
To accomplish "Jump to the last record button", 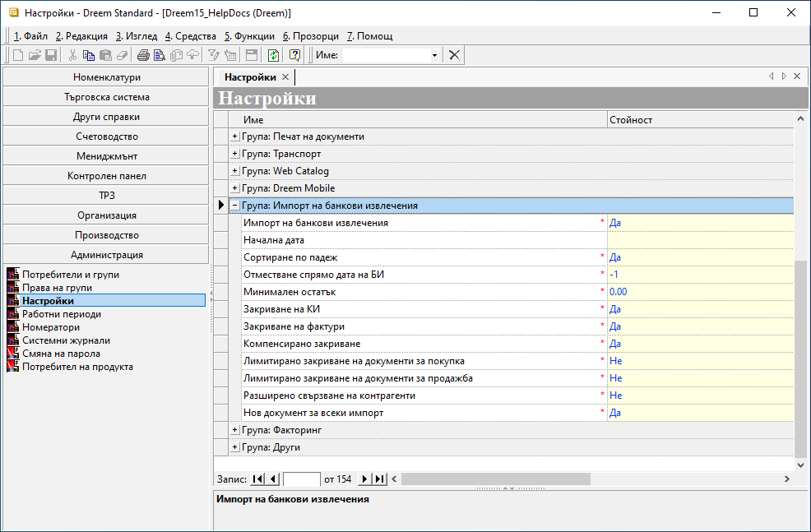I will click(379, 479).
